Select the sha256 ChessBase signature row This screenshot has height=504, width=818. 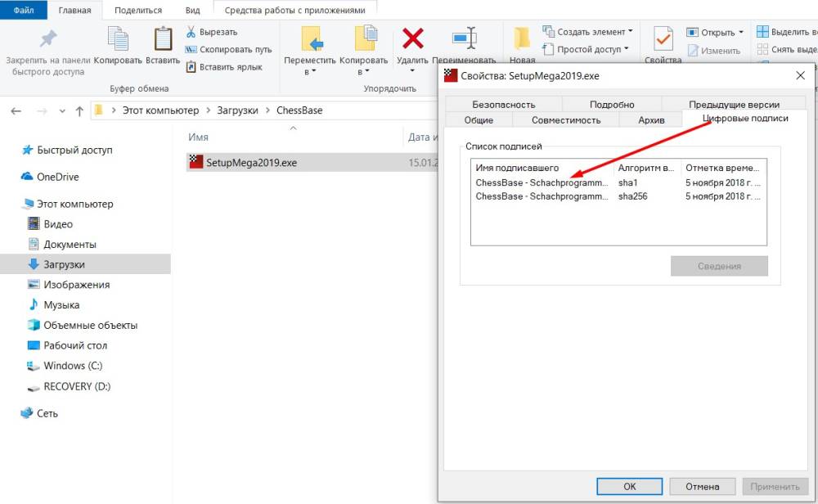[618, 196]
